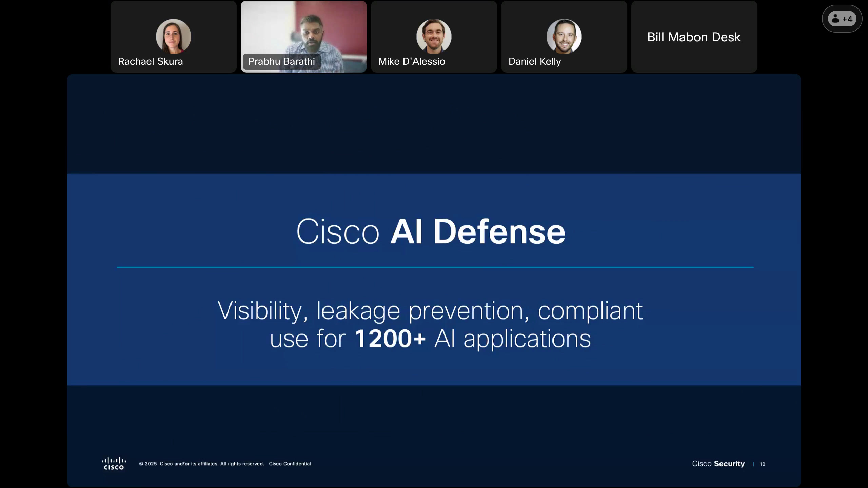This screenshot has height=488, width=868.
Task: Click Rachael Skura's avatar photo
Action: [x=174, y=36]
